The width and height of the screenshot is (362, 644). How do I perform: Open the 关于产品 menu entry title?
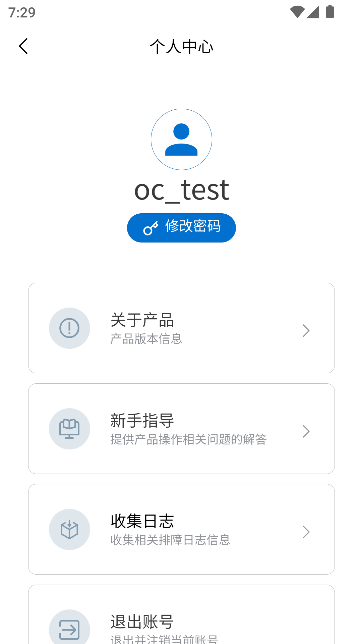142,320
